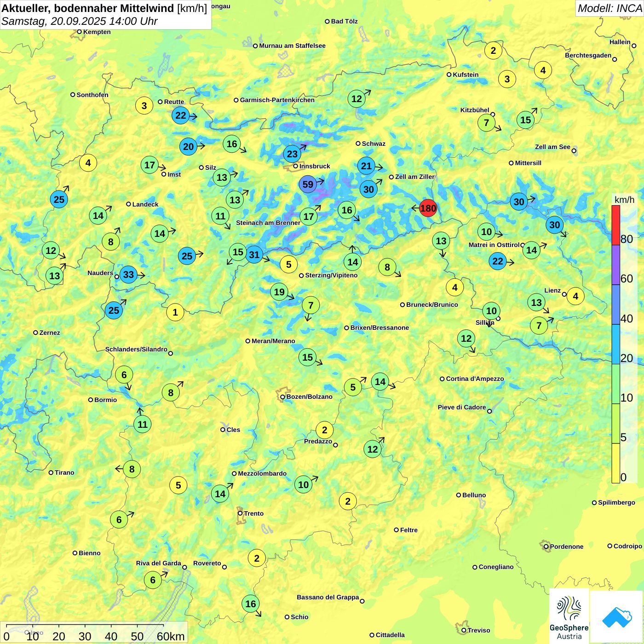Select the 4 marker near Berchtesgaden
This screenshot has width=644, height=644.
[x=543, y=70]
